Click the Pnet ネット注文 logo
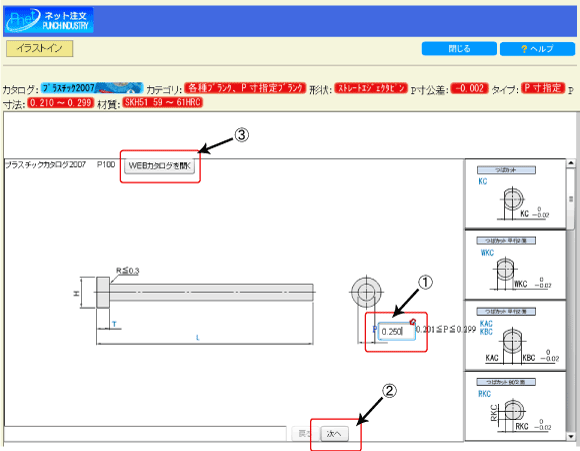Screen dimensions: 580x451 tap(48, 20)
